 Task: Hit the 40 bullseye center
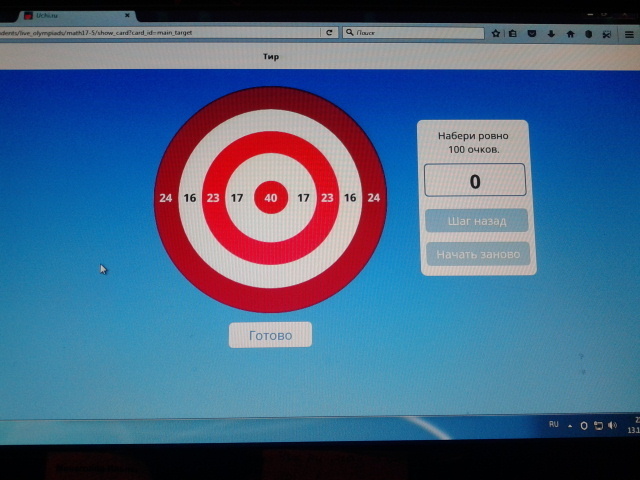click(x=270, y=198)
